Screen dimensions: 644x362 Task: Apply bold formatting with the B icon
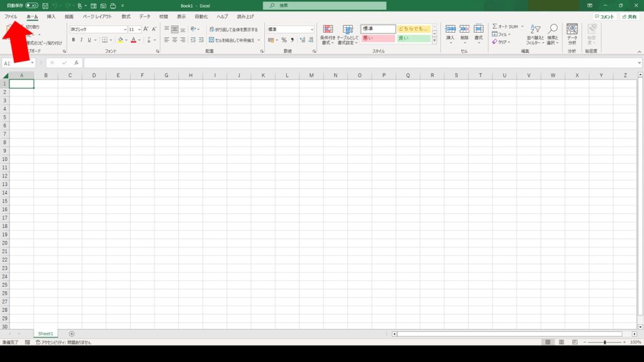click(x=73, y=40)
